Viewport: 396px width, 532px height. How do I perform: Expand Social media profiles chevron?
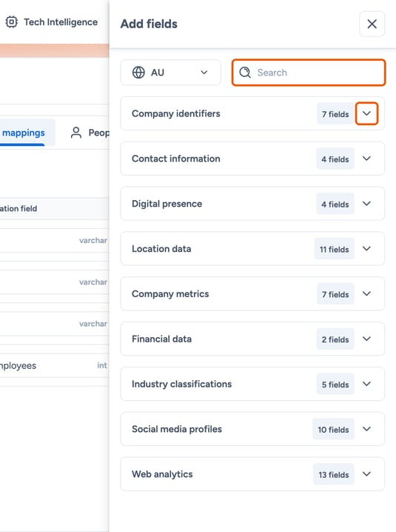[x=366, y=429]
